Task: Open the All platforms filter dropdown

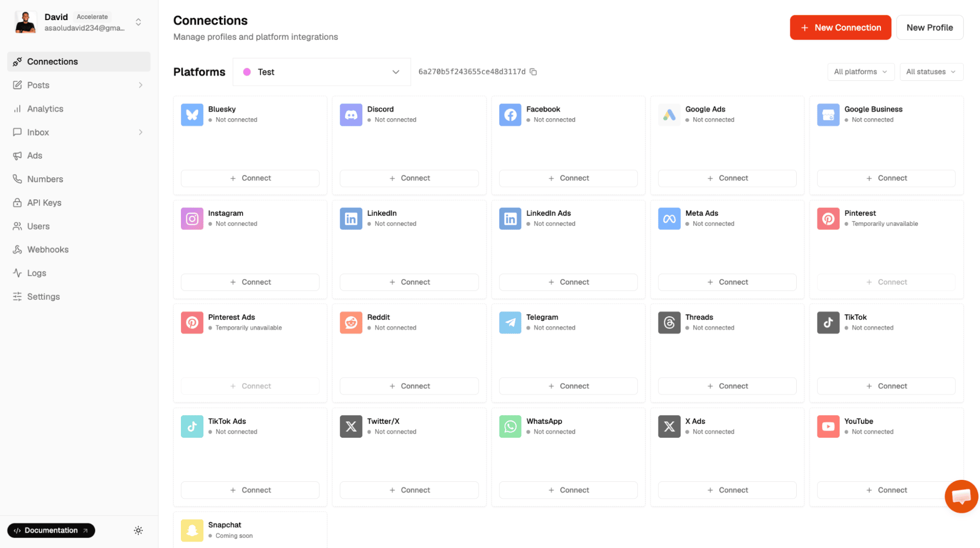Action: click(860, 72)
